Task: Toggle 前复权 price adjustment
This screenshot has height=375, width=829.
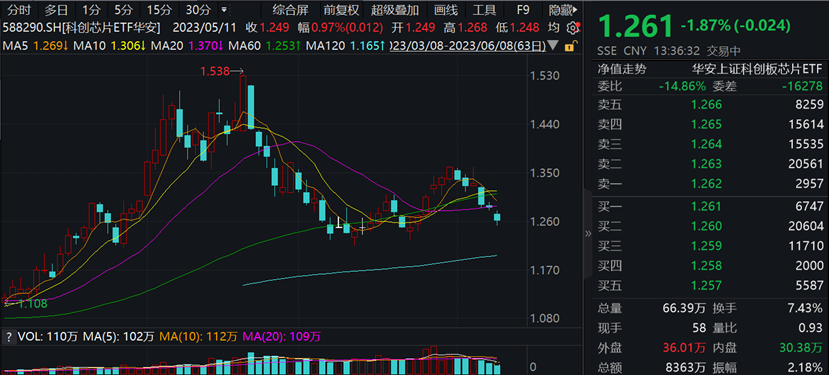Action: (x=341, y=10)
